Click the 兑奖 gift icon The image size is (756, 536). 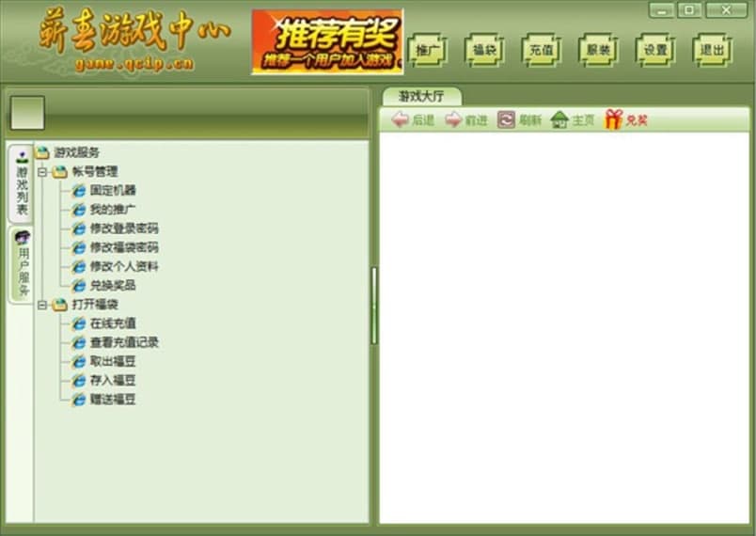613,119
